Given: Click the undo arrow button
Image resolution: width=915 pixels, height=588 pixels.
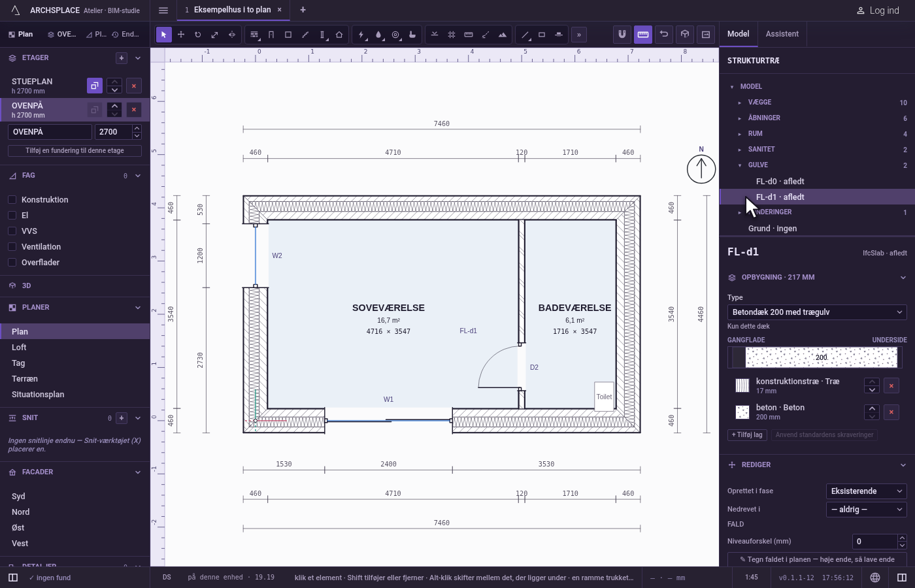Looking at the screenshot, I should click(x=664, y=34).
